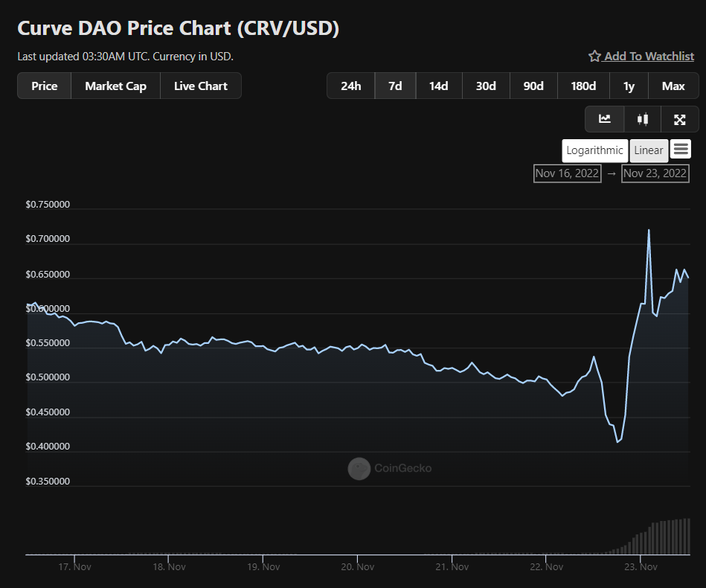The width and height of the screenshot is (706, 588).
Task: Click the 20. Nov date label
Action: [x=358, y=567]
